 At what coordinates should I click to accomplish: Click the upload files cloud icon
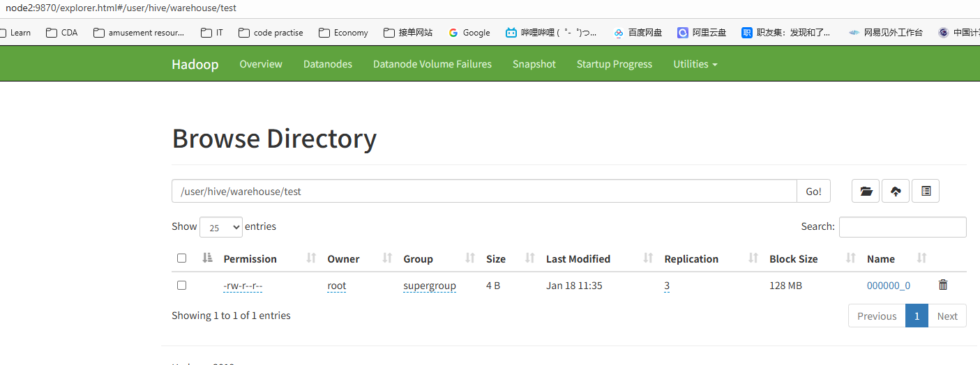point(896,191)
